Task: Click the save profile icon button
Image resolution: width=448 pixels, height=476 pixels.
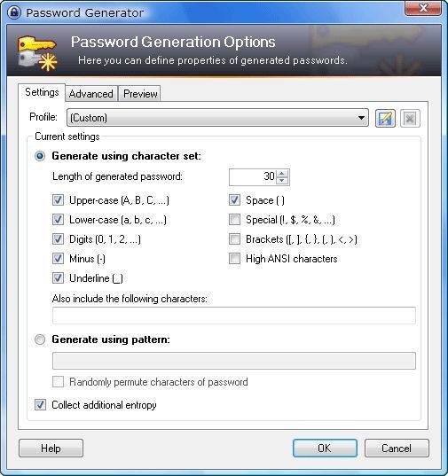Action: (x=385, y=118)
